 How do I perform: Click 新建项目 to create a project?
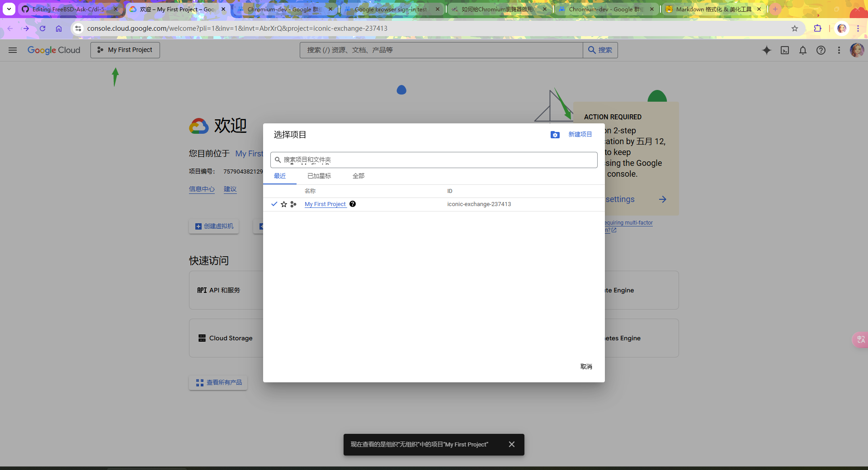pos(580,135)
